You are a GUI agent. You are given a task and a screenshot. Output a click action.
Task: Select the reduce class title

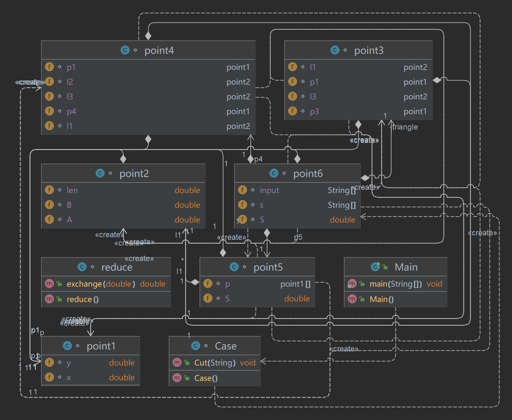click(117, 267)
